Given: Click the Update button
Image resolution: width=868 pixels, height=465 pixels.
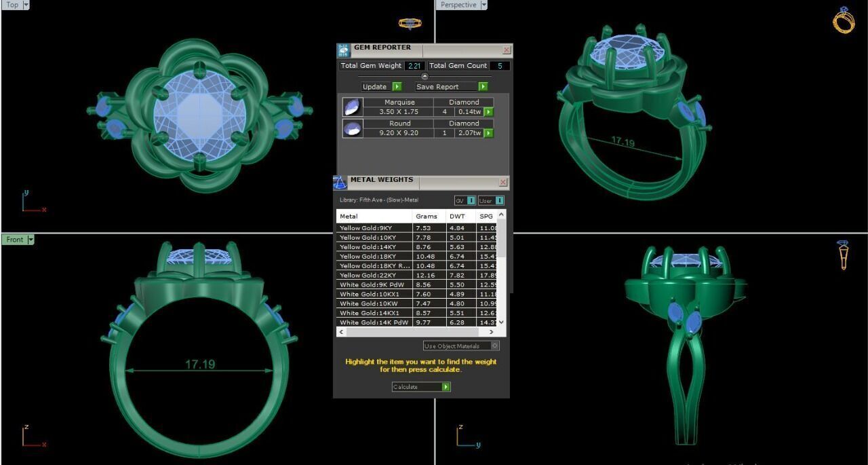Looking at the screenshot, I should (x=381, y=87).
